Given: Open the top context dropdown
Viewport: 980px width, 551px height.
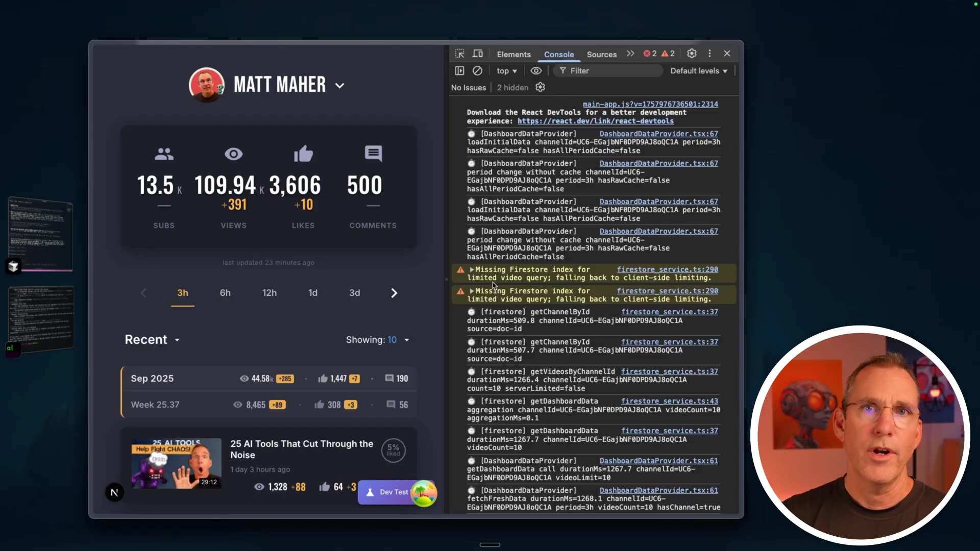Looking at the screenshot, I should tap(507, 71).
